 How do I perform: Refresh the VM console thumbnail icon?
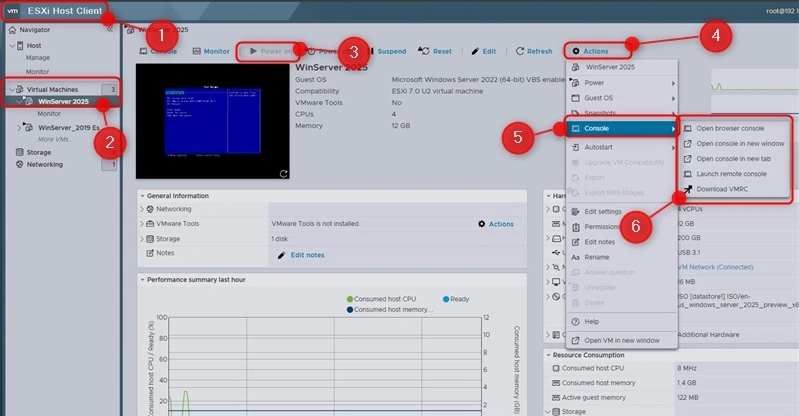pyautogui.click(x=283, y=174)
